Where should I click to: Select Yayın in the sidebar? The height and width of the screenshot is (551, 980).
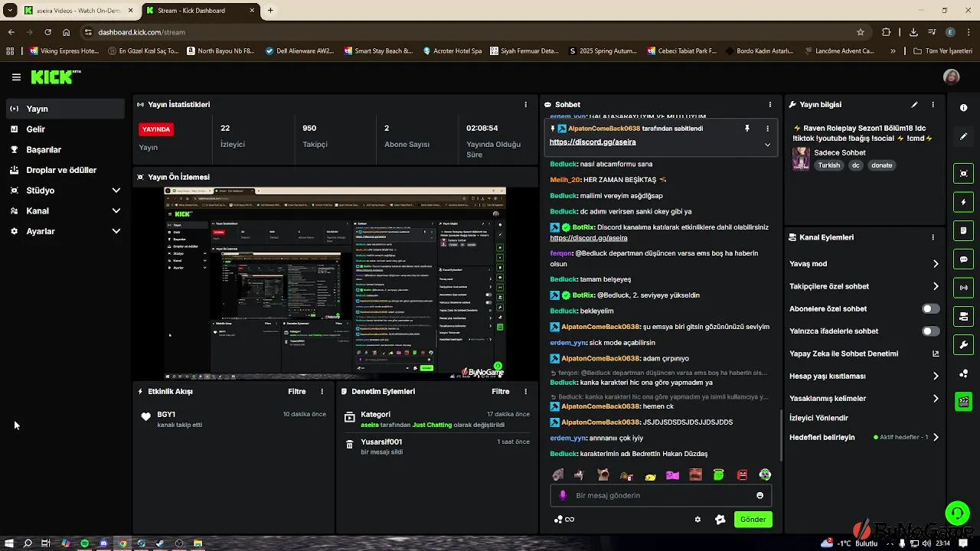tap(65, 109)
